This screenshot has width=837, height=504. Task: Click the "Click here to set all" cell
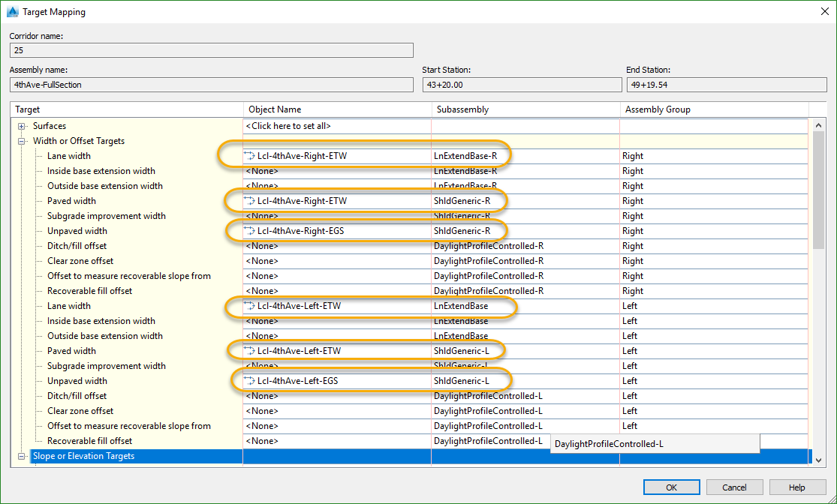pos(288,126)
